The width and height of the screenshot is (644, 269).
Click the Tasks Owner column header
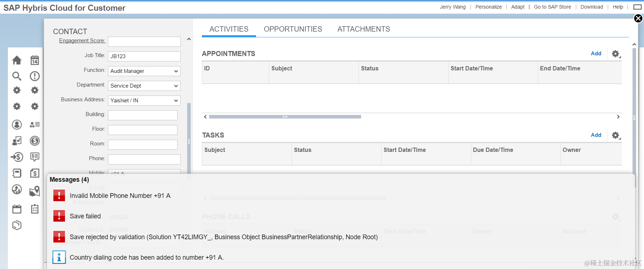(x=591, y=154)
